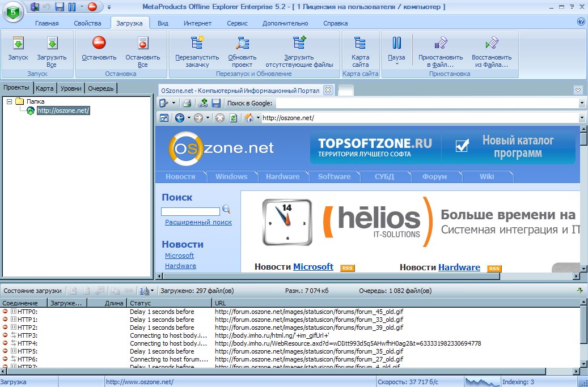The height and width of the screenshot is (387, 588).
Task: Click the oszone site search input field
Action: coord(190,212)
